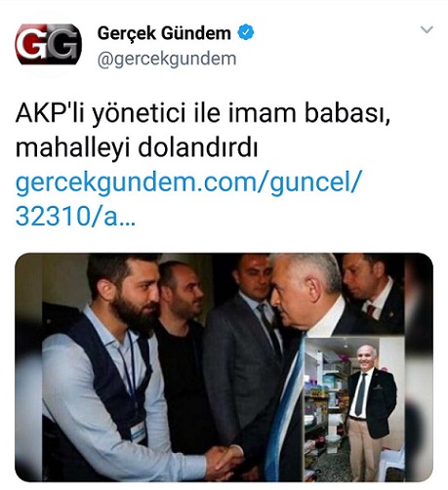The height and width of the screenshot is (490, 448).
Task: Click the inset photo of man in store
Action: 354,409
